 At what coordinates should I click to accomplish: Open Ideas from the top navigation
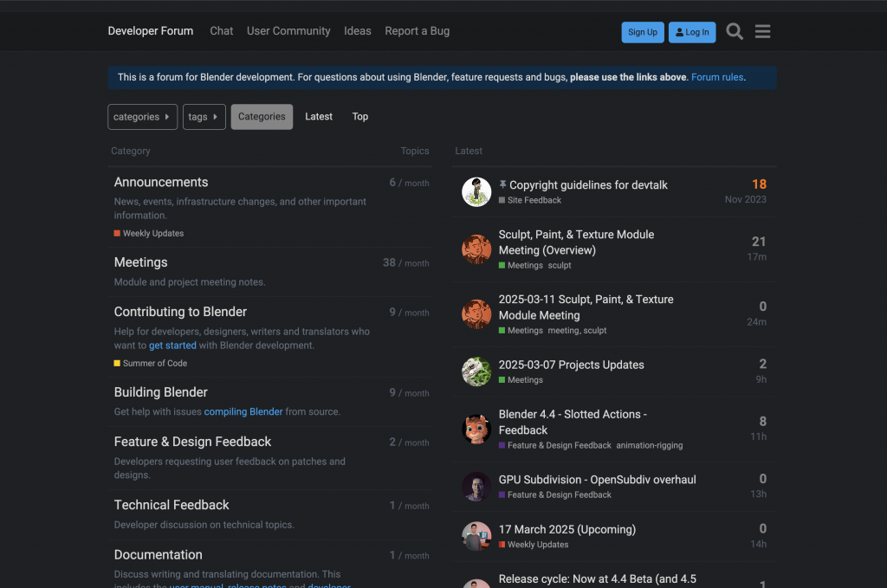358,31
